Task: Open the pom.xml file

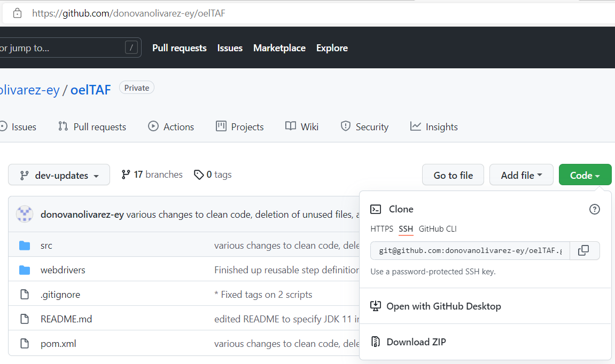Action: [58, 344]
